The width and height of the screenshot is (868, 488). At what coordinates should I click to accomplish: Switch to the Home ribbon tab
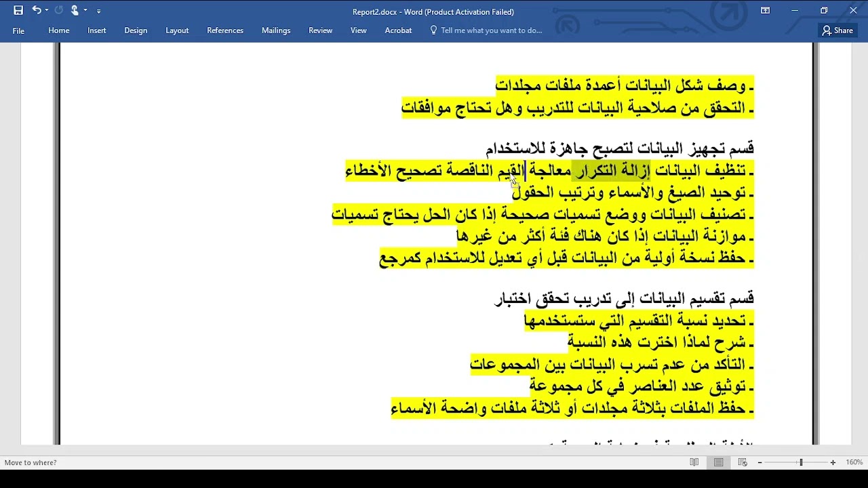point(59,30)
